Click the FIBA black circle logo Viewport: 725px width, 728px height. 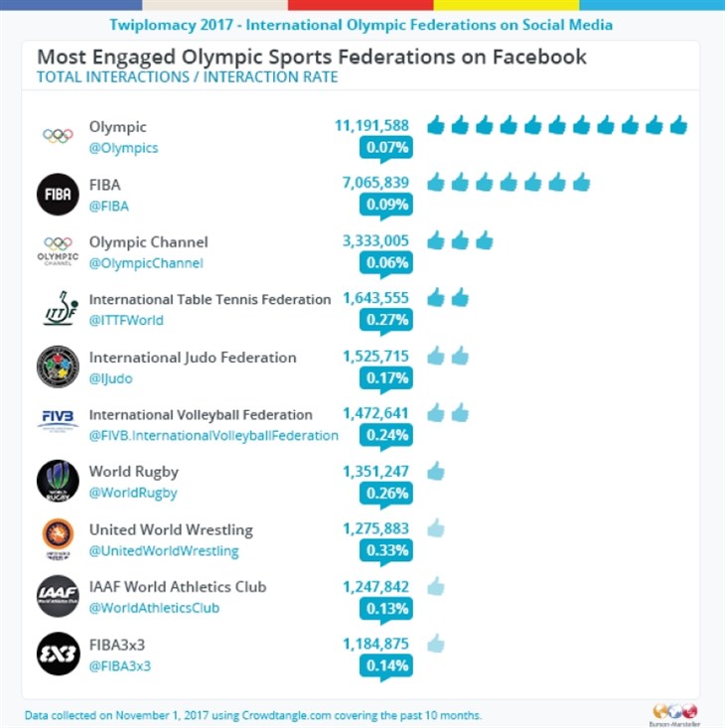(x=58, y=194)
